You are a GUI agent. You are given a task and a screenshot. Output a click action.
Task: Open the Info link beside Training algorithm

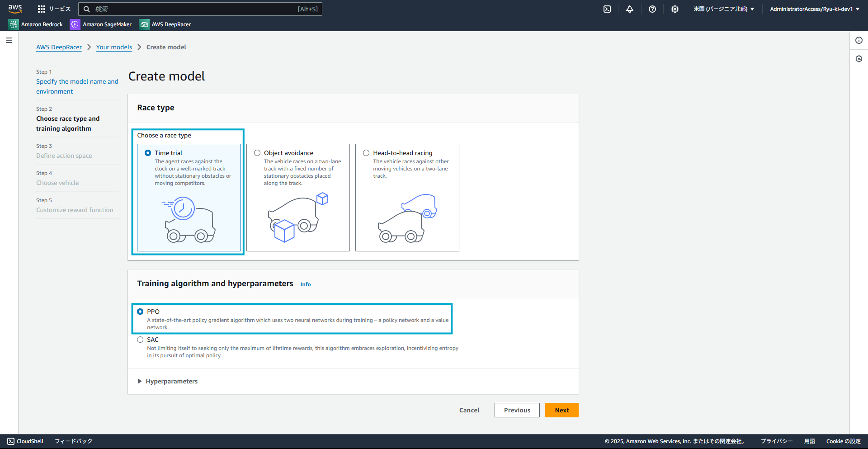(x=306, y=284)
